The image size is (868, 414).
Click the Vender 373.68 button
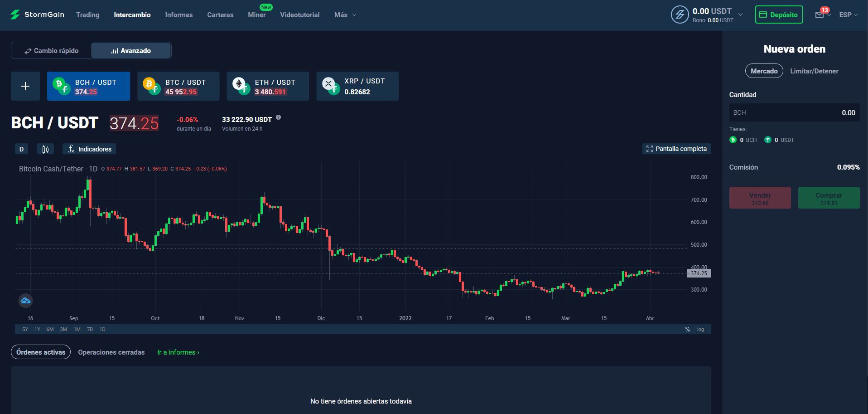760,198
